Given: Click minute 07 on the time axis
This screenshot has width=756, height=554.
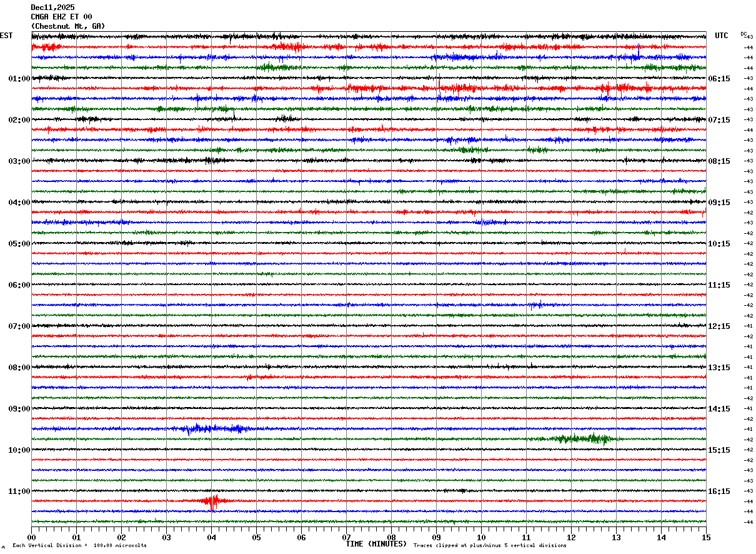Looking at the screenshot, I should point(346,537).
